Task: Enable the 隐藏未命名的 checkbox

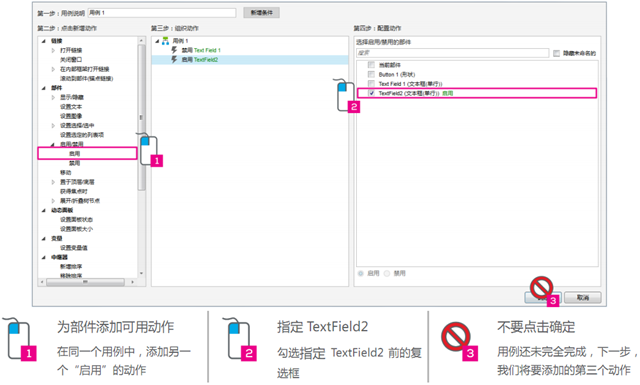Action: coord(556,53)
